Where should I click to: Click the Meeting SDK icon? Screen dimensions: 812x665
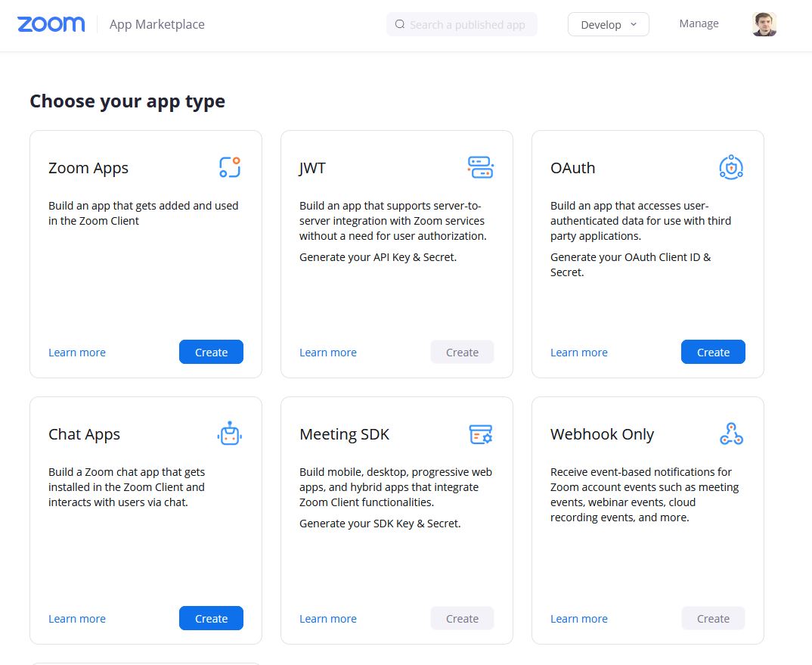[481, 433]
